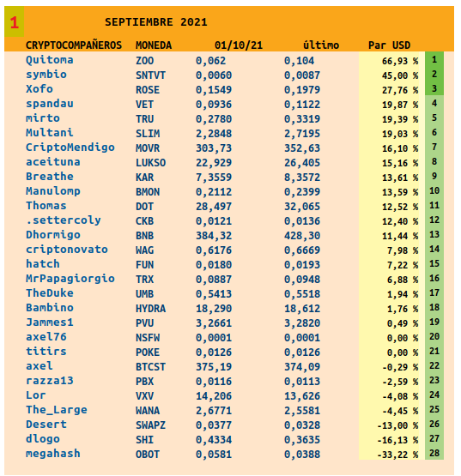Select the OBOT coin cell
This screenshot has height=476, width=461.
pyautogui.click(x=148, y=455)
